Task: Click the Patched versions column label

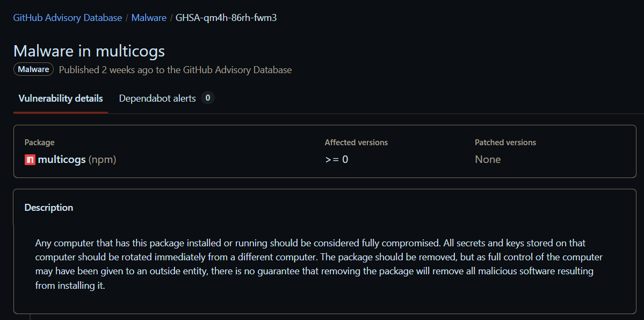Action: click(505, 143)
